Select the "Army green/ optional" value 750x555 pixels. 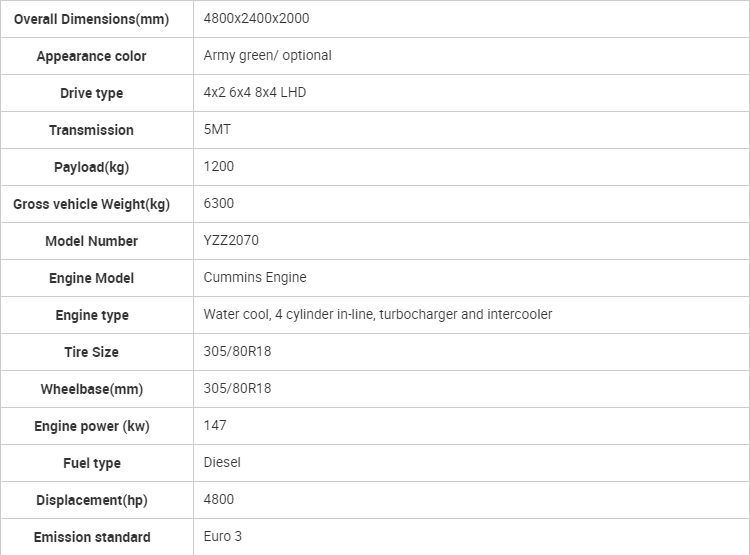267,56
